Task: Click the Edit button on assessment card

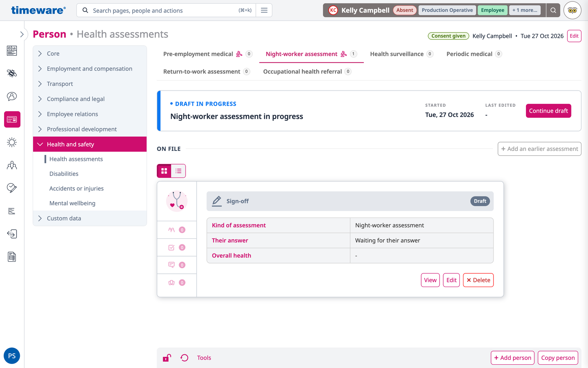Action: pos(451,280)
